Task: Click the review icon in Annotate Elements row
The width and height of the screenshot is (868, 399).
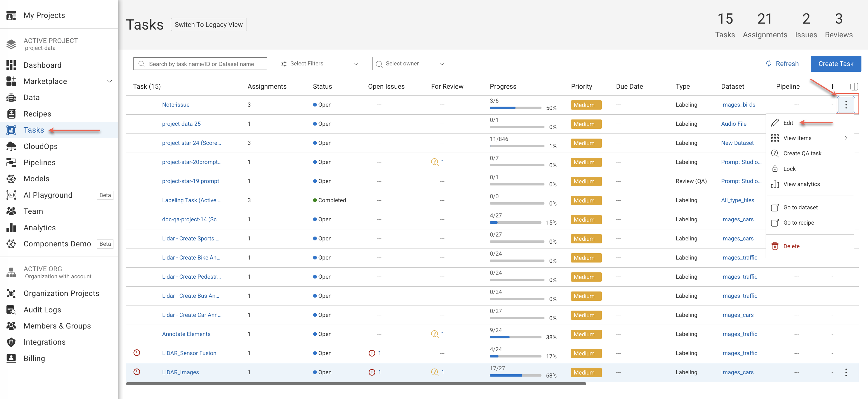Action: 435,334
